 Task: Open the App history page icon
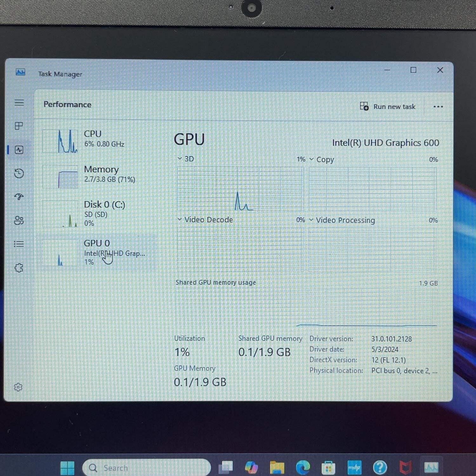tap(19, 173)
